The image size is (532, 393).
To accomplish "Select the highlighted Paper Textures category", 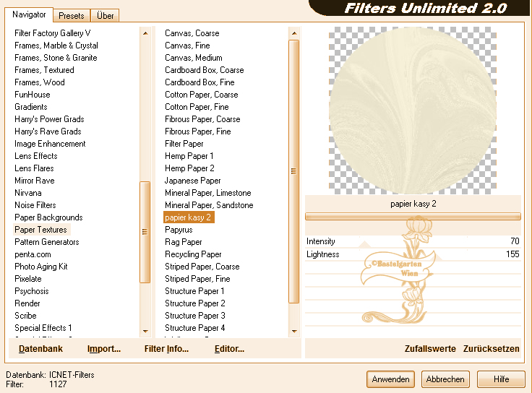I will tap(40, 230).
